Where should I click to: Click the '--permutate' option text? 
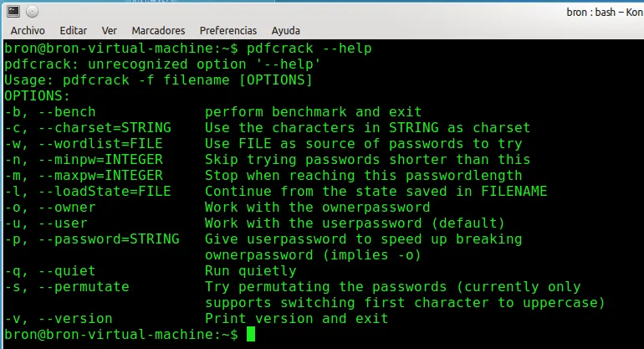click(84, 286)
